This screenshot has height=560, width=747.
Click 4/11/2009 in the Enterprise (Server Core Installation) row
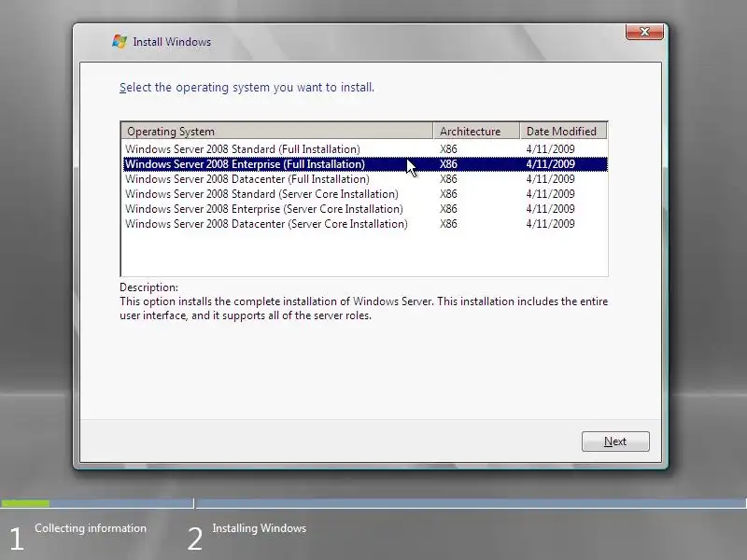(x=550, y=209)
